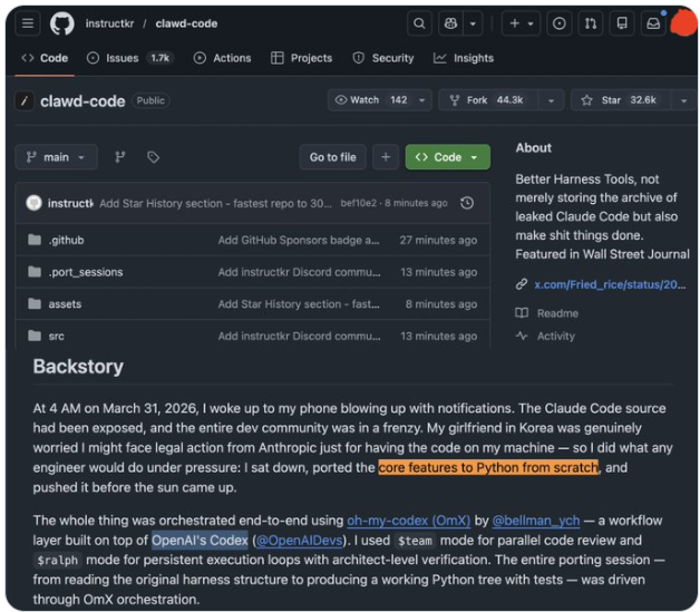Expand the Watch dropdown arrow
Viewport: 700px width, 612px height.
[422, 100]
